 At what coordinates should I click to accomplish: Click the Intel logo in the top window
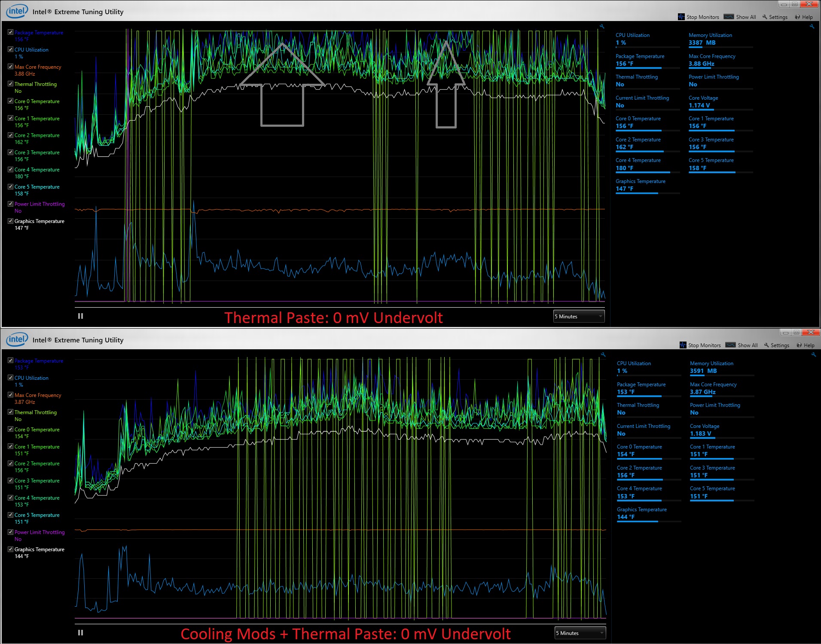17,11
